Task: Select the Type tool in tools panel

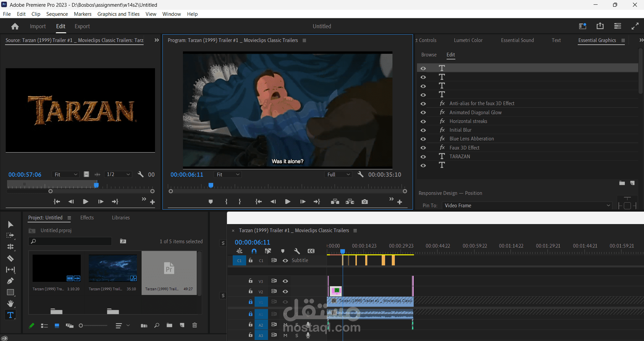Action: 10,315
